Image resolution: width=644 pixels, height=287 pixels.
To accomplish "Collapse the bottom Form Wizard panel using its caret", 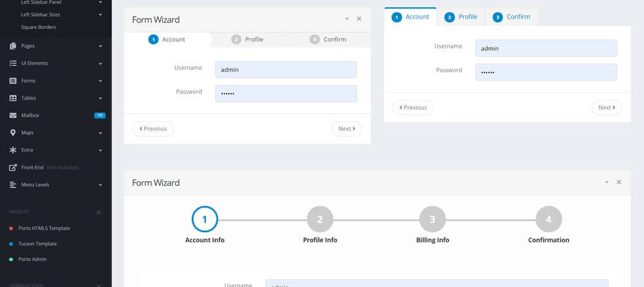I will [x=606, y=183].
